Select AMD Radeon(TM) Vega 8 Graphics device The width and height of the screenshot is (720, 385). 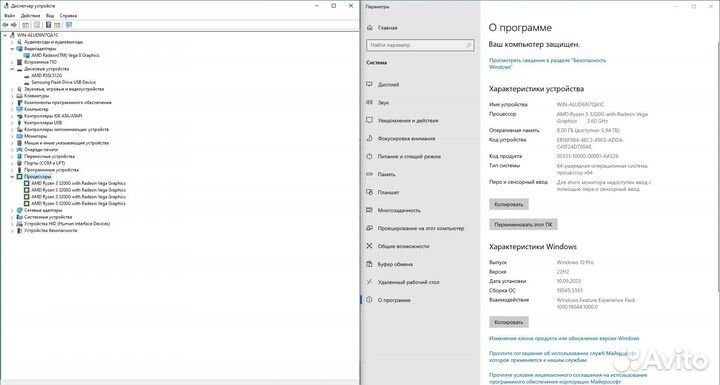[x=65, y=55]
